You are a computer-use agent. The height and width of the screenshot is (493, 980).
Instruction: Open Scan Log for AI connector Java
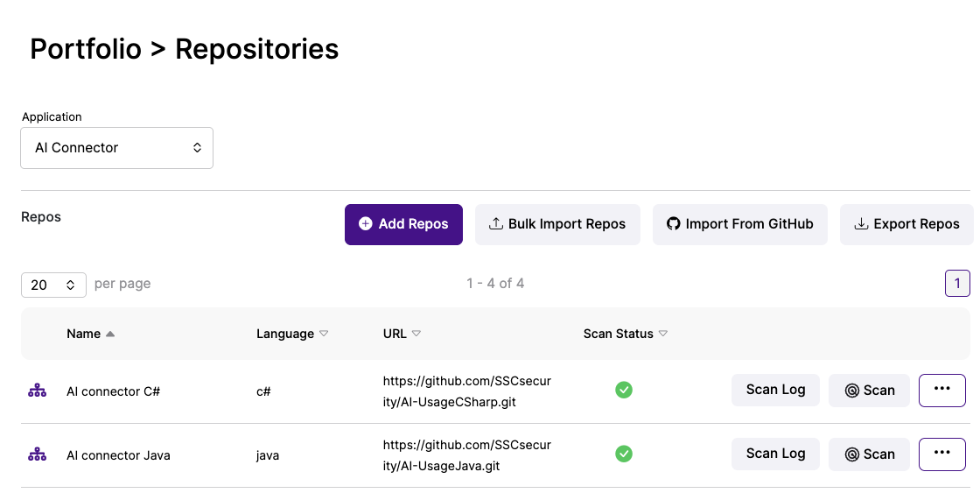(x=775, y=454)
